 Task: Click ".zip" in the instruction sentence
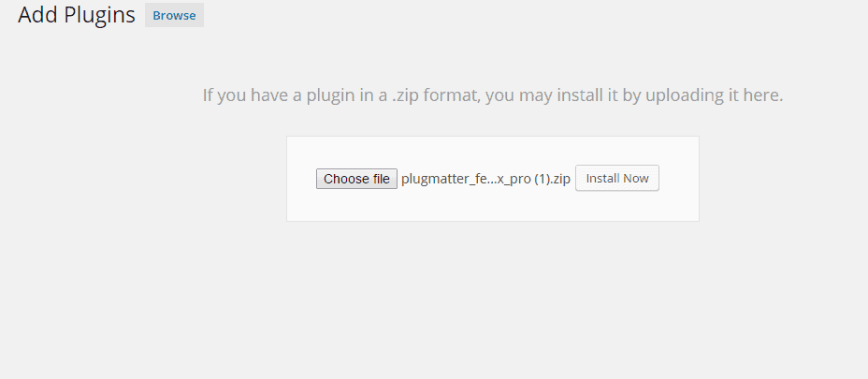(405, 95)
